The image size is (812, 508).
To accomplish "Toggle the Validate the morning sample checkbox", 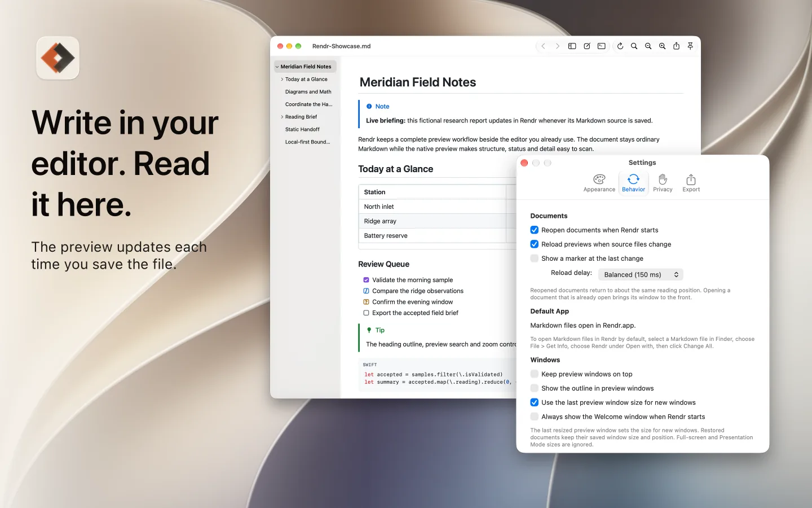I will tap(366, 280).
